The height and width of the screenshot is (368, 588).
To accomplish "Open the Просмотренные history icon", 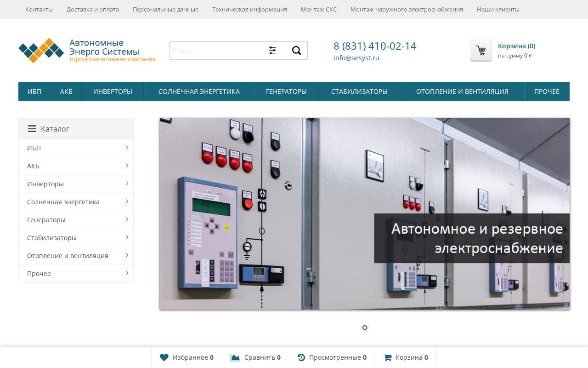I will [301, 357].
